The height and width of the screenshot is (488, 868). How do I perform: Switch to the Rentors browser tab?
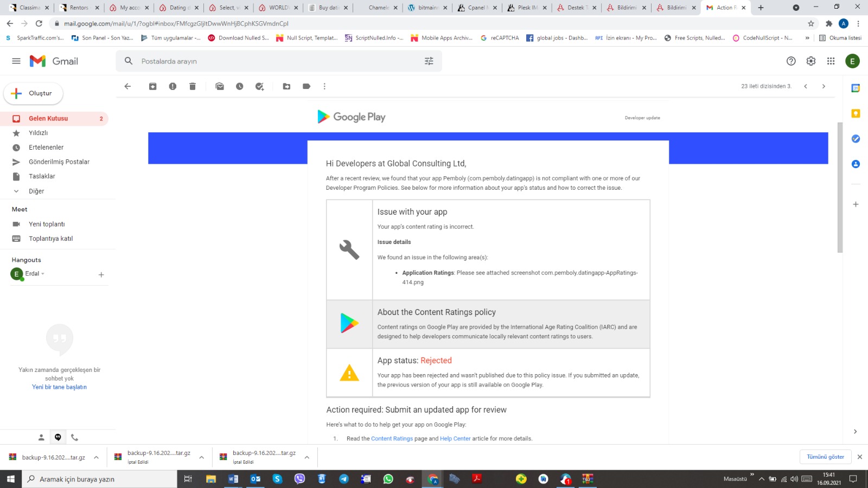(x=78, y=8)
